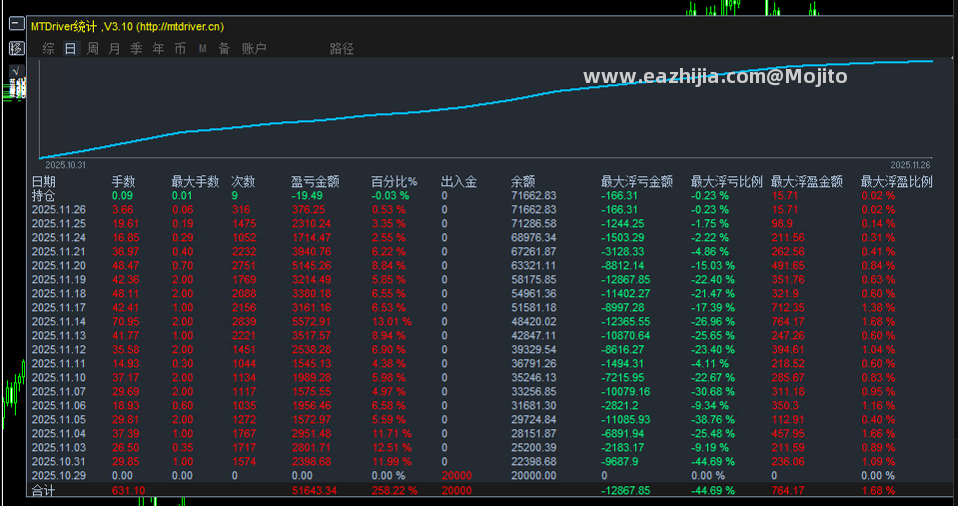Click the 手数 column header

tap(123, 182)
